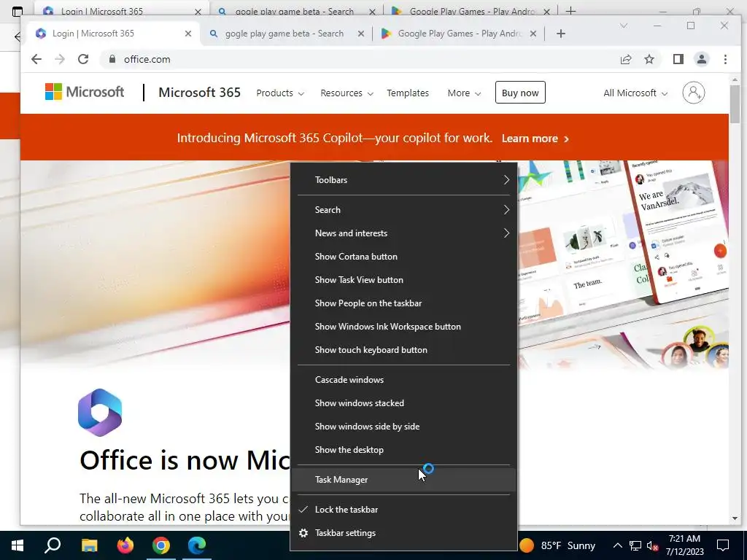Toggle Show Task View button

[403, 280]
